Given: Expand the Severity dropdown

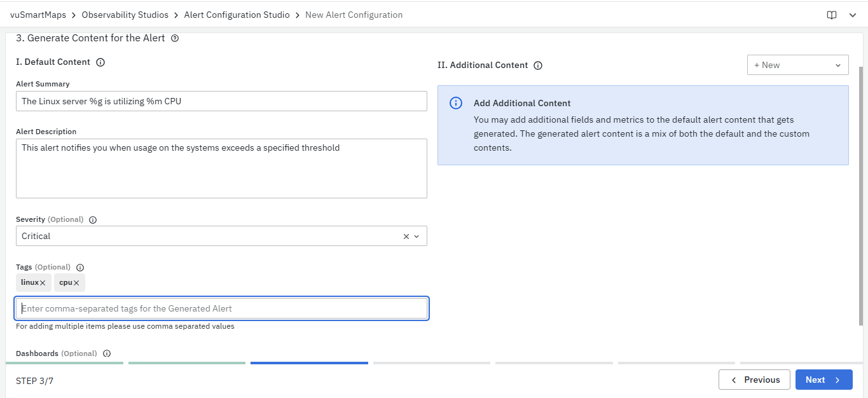Looking at the screenshot, I should (x=417, y=237).
